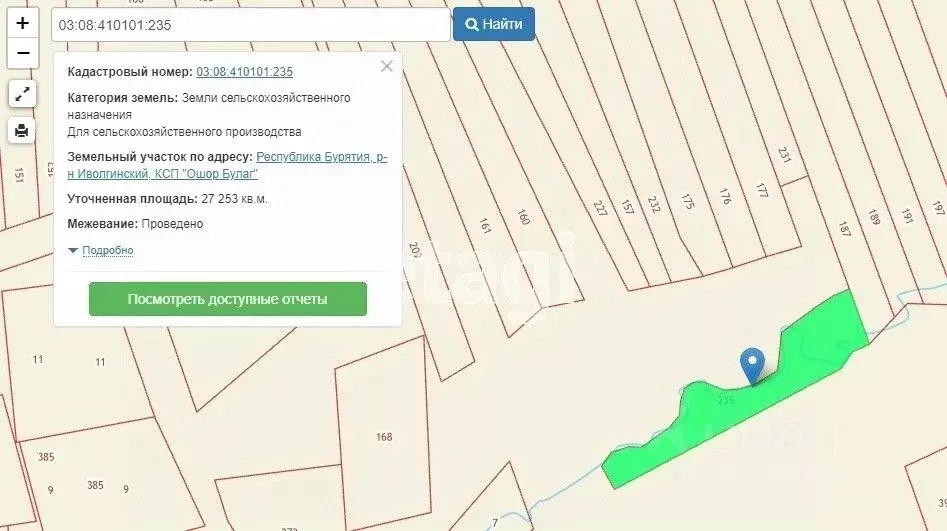The image size is (947, 531).
Task: Toggle fullscreen map view
Action: pyautogui.click(x=22, y=94)
